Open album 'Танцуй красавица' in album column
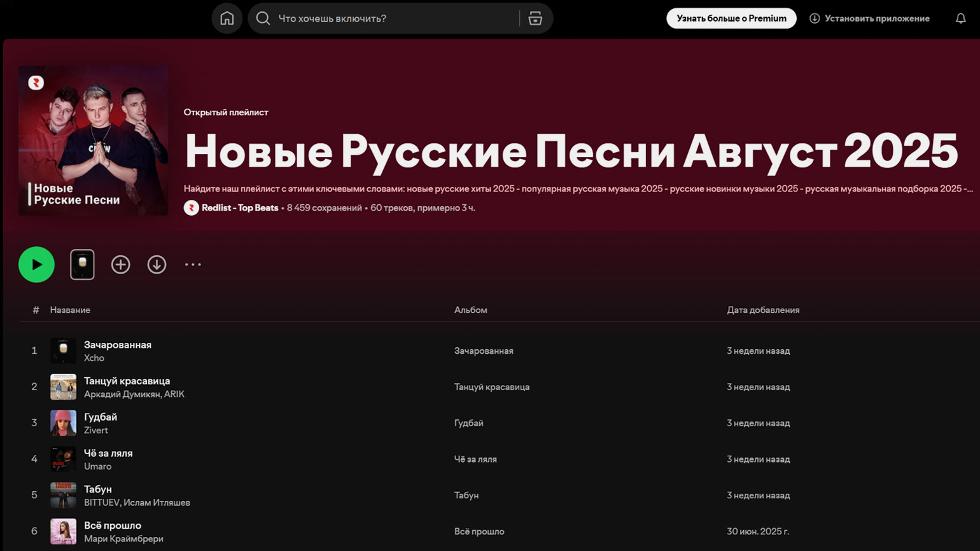This screenshot has height=551, width=980. 492,387
